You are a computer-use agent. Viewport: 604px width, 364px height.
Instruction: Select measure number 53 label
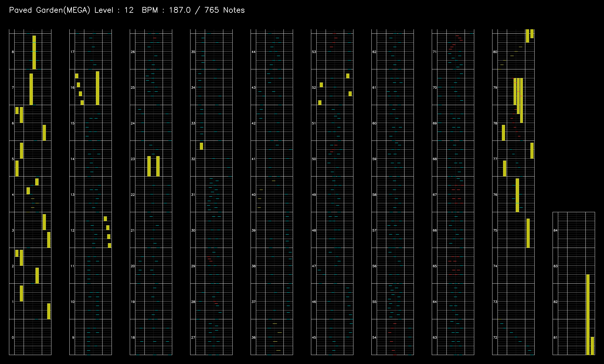coord(314,52)
